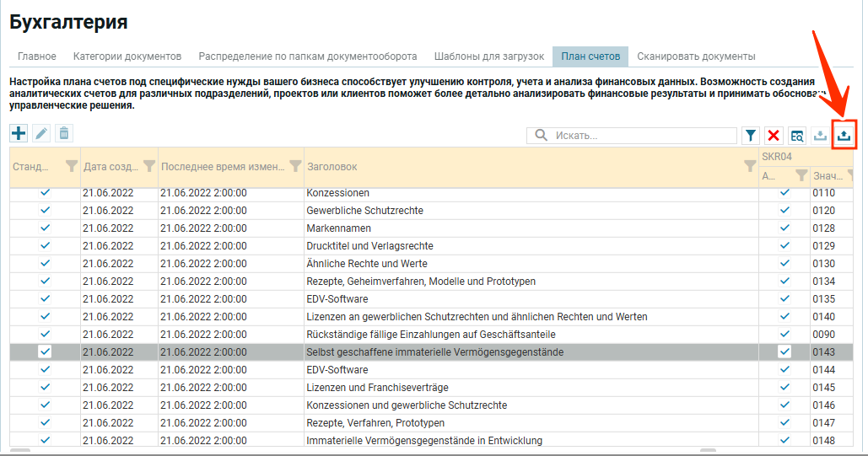Click the funnel filter toolbar button
The height and width of the screenshot is (456, 868).
[x=750, y=136]
